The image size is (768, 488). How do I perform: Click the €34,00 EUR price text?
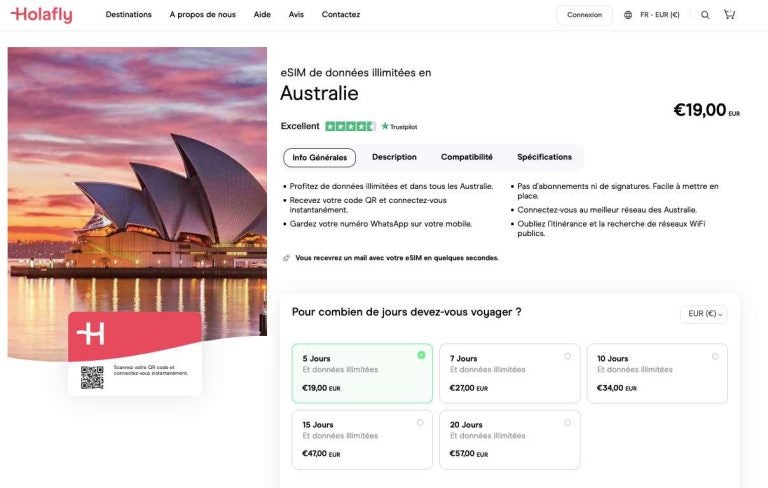[617, 388]
